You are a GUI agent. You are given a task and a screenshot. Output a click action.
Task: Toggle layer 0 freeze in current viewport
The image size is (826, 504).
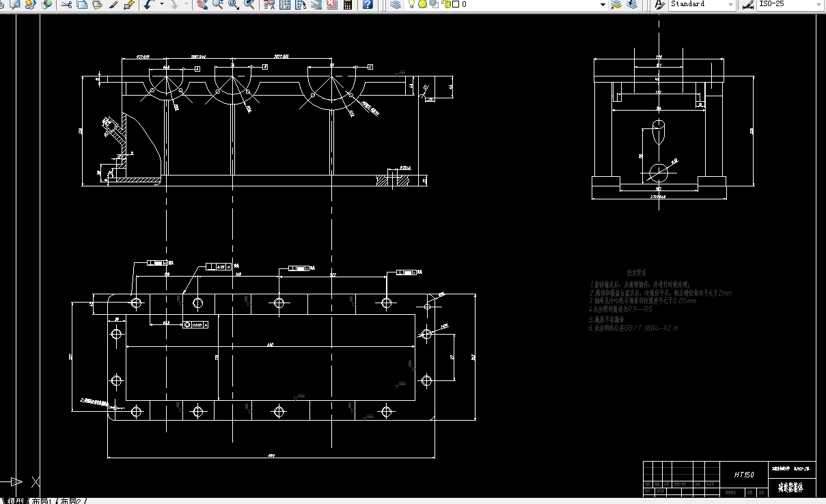[x=434, y=4]
